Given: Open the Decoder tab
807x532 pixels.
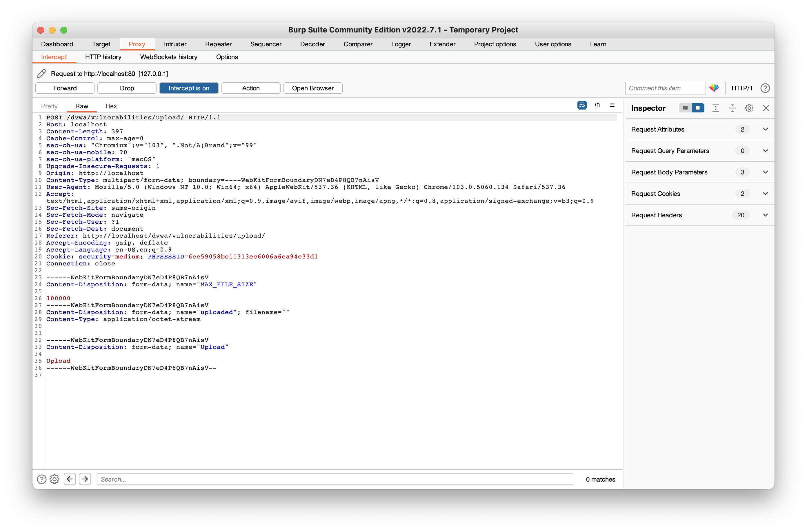Looking at the screenshot, I should (x=312, y=44).
